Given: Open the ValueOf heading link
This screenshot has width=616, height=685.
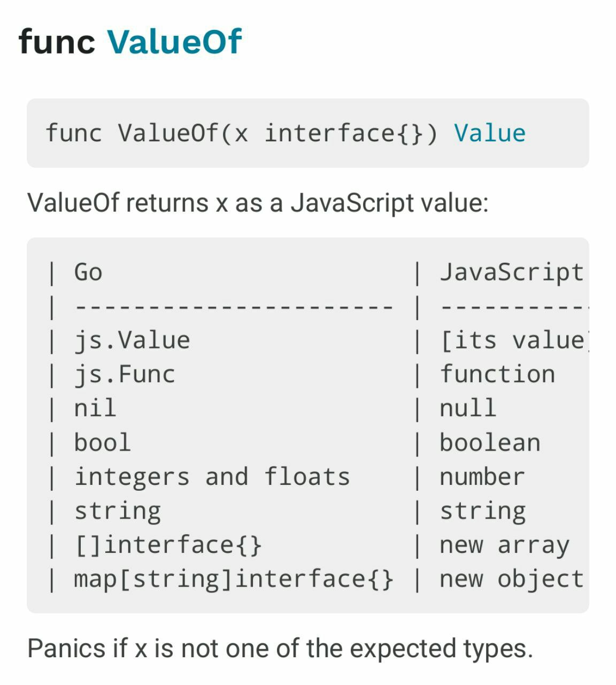Looking at the screenshot, I should coord(174,42).
